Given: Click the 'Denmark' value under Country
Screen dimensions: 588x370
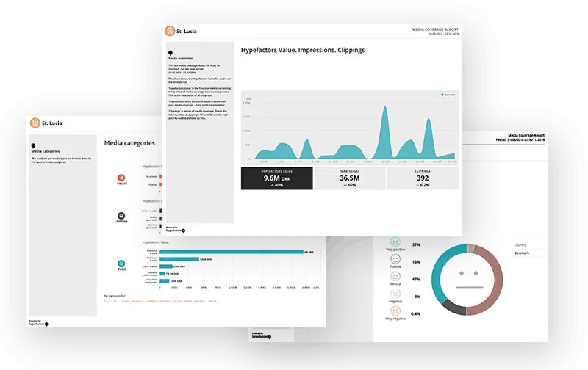Looking at the screenshot, I should coord(522,253).
